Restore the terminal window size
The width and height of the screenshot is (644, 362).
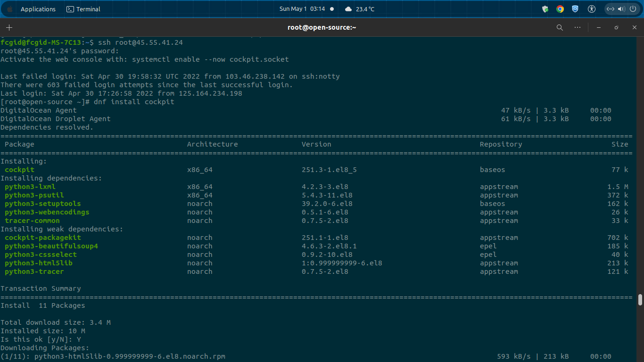pos(616,27)
